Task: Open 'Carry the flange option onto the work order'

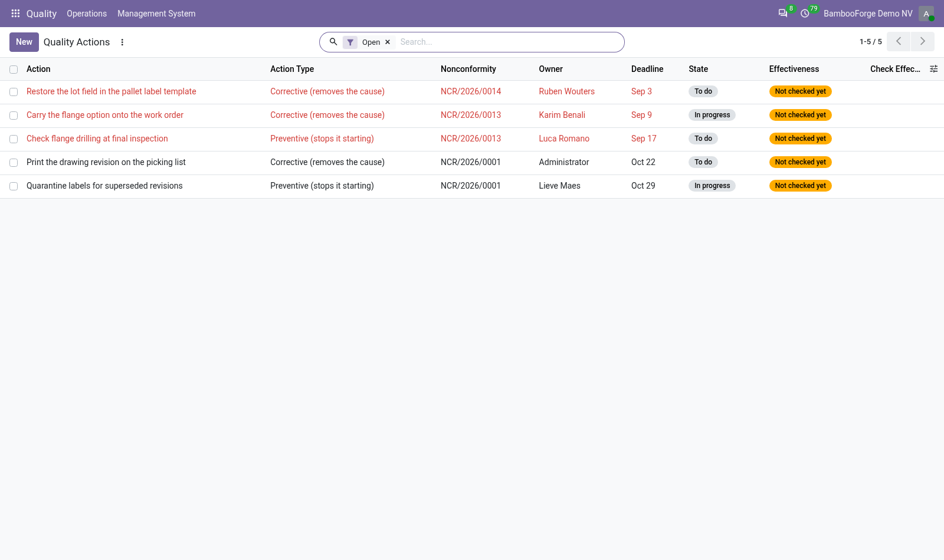Action: pos(105,115)
